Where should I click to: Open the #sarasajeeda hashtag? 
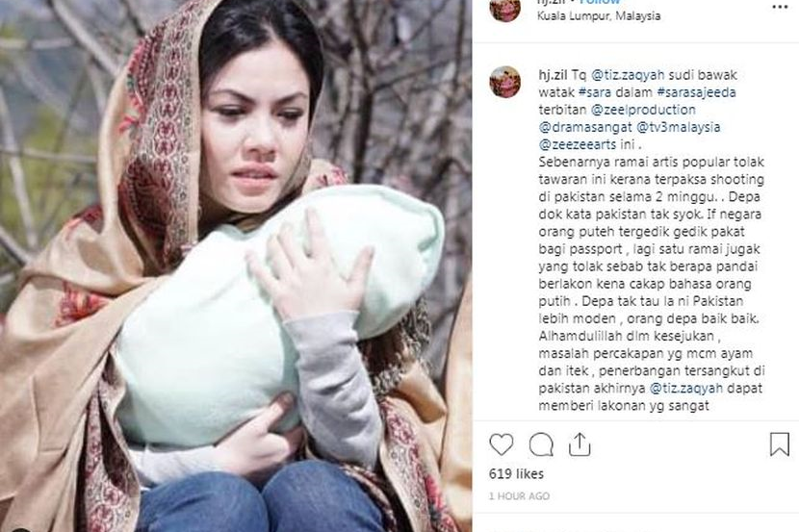coord(696,92)
